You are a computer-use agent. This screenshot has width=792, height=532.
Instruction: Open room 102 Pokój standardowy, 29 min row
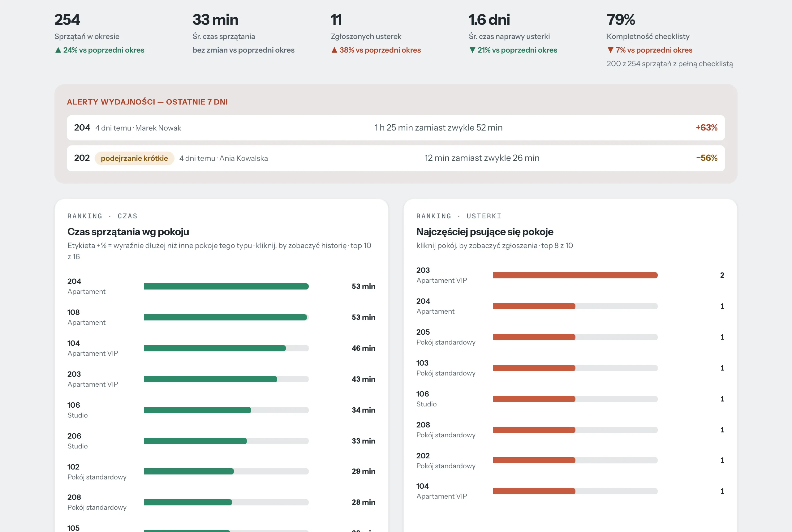pyautogui.click(x=221, y=471)
